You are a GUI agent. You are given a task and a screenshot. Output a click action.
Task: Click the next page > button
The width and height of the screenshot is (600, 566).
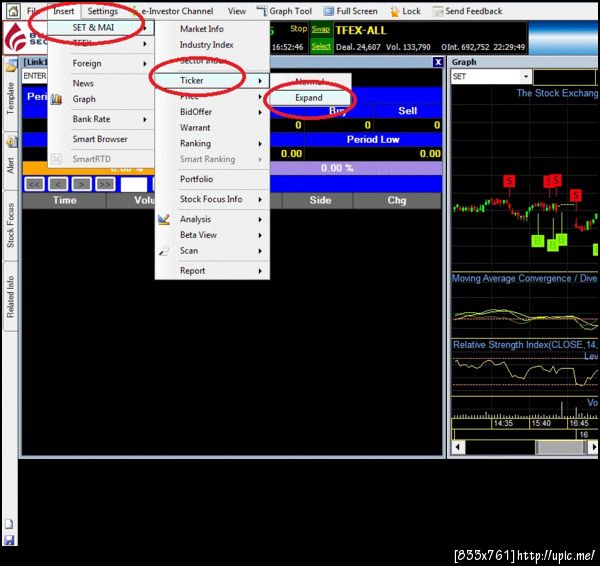(x=81, y=184)
